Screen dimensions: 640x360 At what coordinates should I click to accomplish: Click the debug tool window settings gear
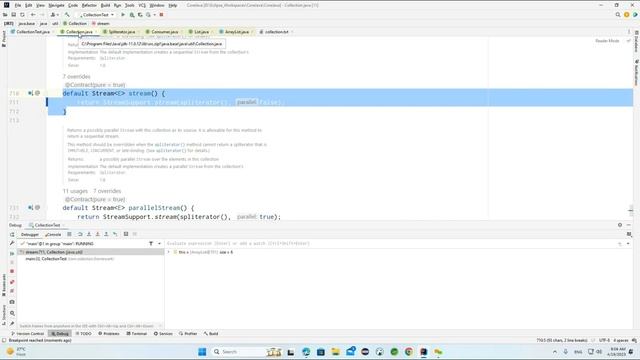click(x=620, y=225)
